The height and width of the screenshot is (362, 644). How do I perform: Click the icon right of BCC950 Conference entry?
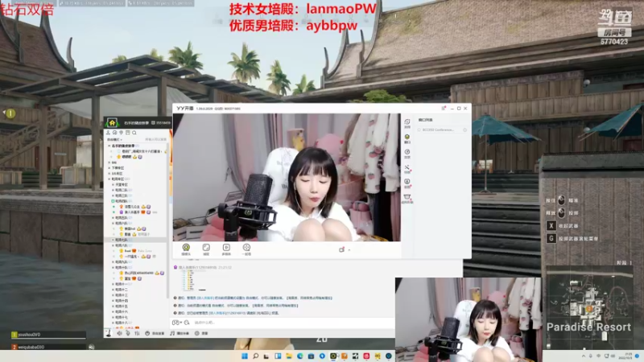pyautogui.click(x=465, y=130)
